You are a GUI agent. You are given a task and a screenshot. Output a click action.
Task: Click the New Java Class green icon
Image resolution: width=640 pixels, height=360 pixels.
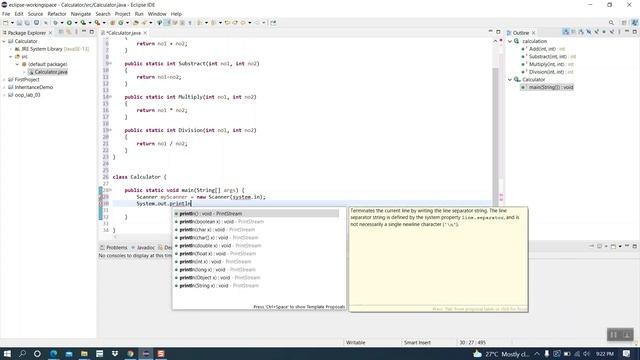(120, 23)
